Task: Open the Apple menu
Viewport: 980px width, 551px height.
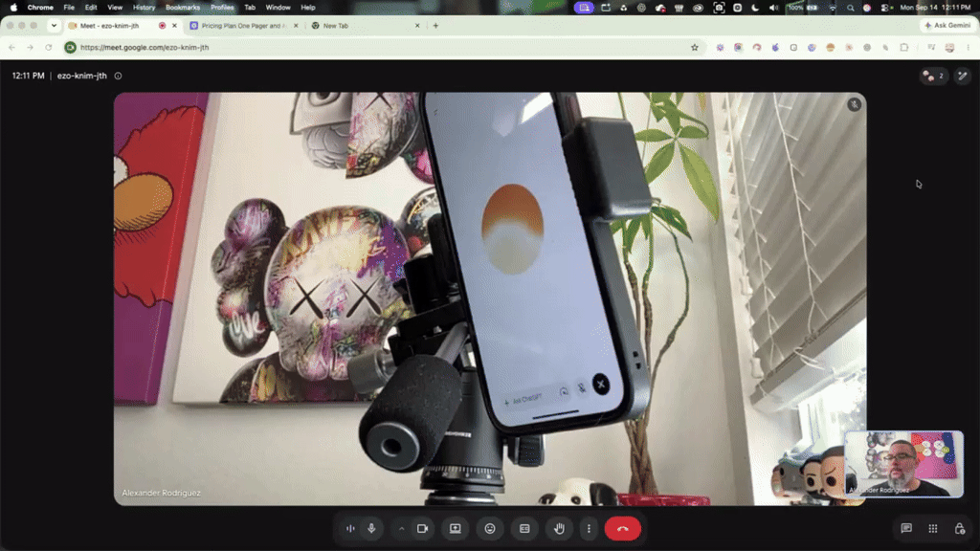Action: tap(13, 8)
